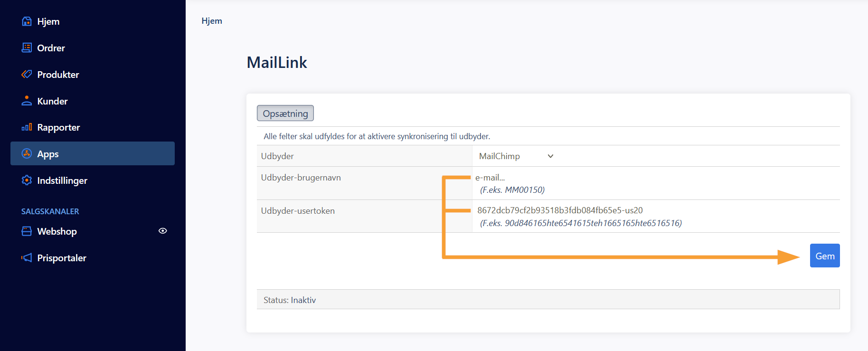Click the Kunder person icon

(x=27, y=101)
